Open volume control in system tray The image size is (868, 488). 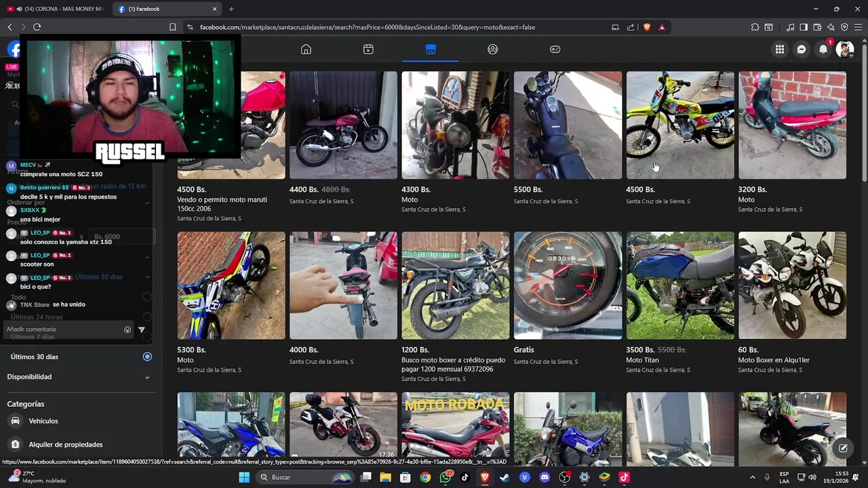pyautogui.click(x=812, y=477)
